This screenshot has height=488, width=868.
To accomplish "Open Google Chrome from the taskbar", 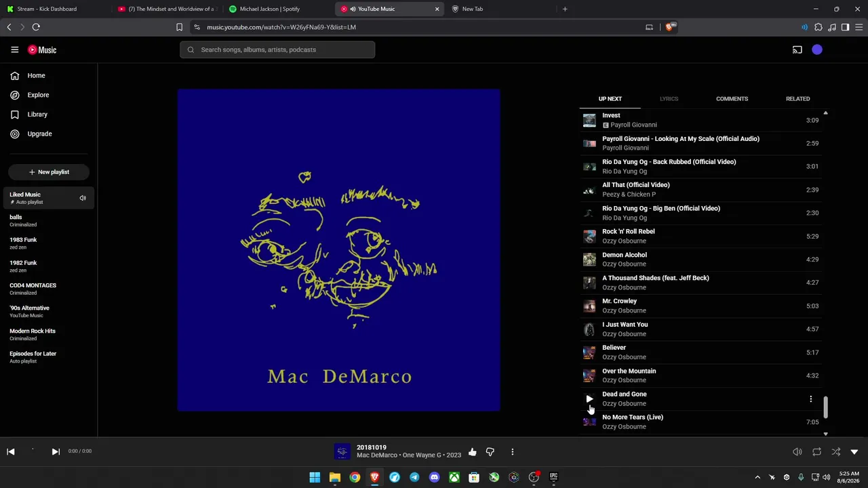I will click(355, 477).
